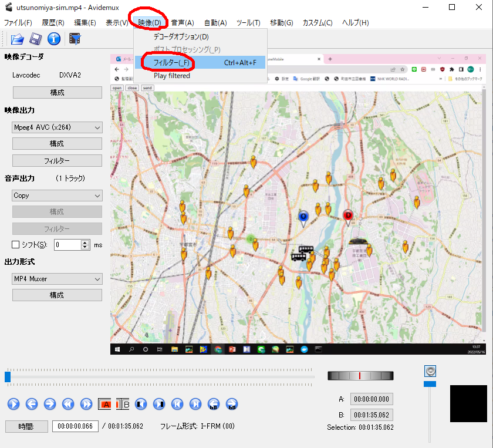This screenshot has height=448, width=493.
Task: Expand the Mpeg4 AVC (x264) video output dropdown
Action: 57,127
